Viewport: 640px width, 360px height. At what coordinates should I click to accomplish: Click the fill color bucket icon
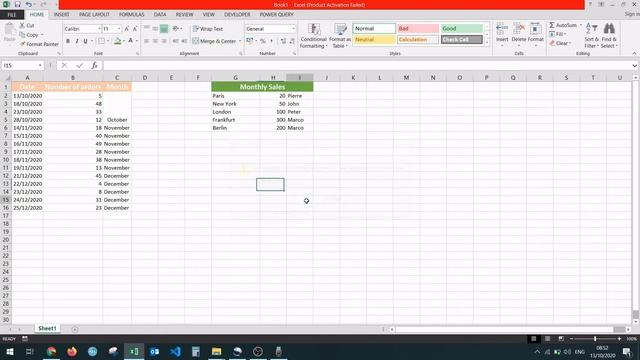118,41
